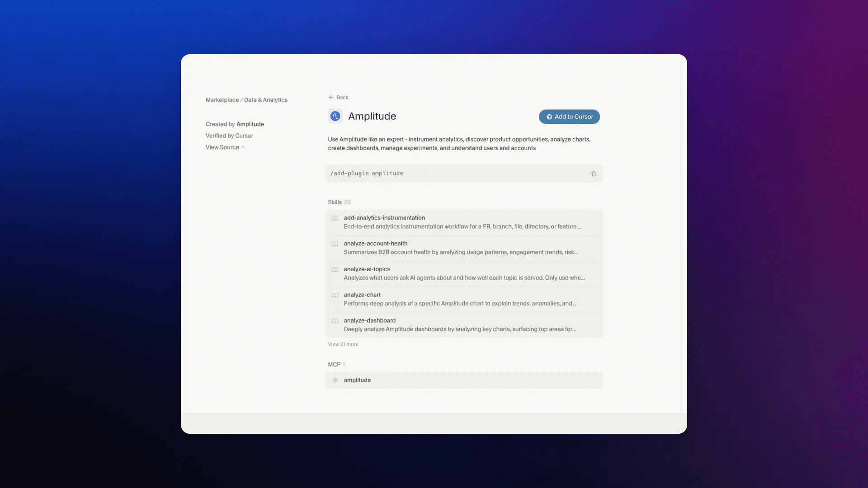The height and width of the screenshot is (488, 868).
Task: Open the add-analytics-instrumentation skill
Action: 464,222
